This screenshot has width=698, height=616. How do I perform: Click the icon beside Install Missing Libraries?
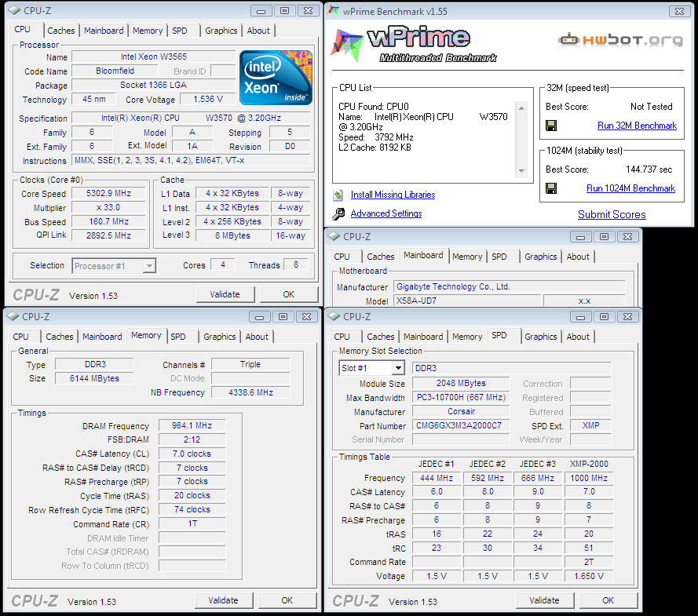pyautogui.click(x=338, y=195)
